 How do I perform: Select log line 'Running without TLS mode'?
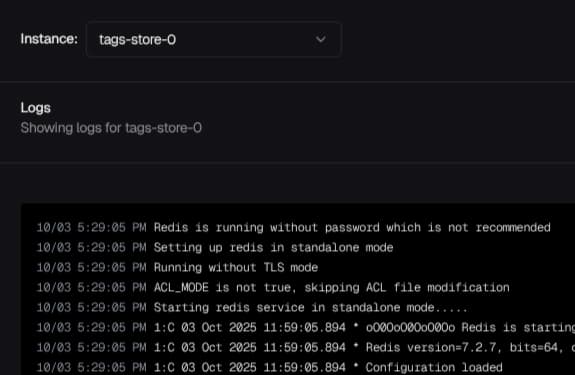(x=177, y=268)
